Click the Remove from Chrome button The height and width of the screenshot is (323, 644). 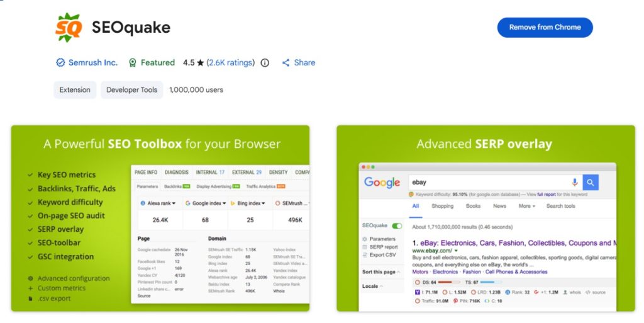545,27
